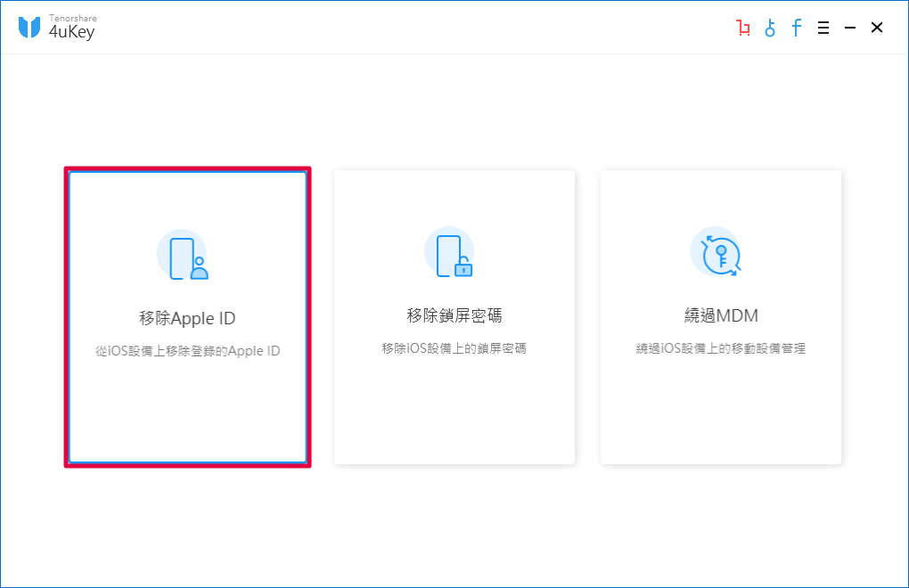This screenshot has height=588, width=909.
Task: Click description 移除iOS設備上的鎖屏密碼
Action: (x=454, y=348)
